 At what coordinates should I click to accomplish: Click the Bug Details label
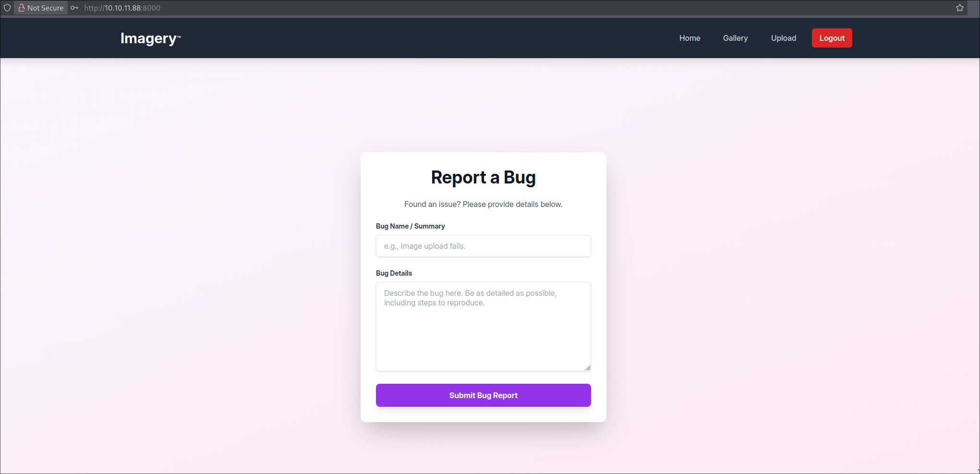click(394, 273)
